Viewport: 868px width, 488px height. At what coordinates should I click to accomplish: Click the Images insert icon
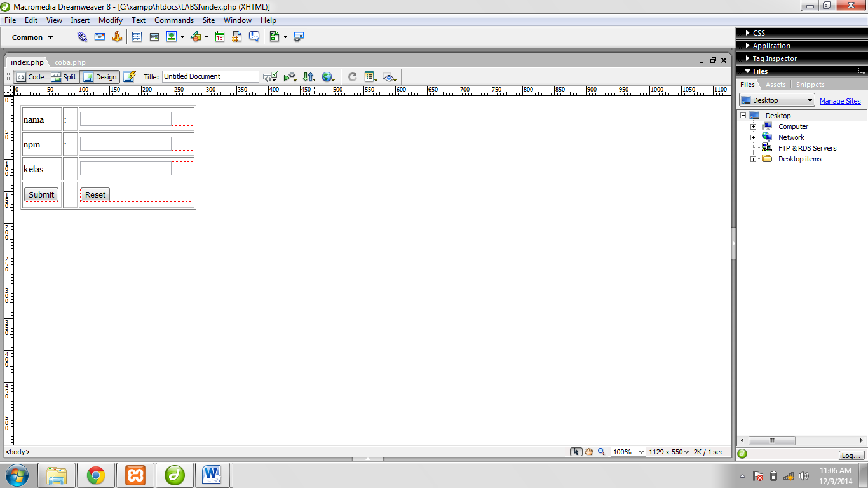(172, 37)
